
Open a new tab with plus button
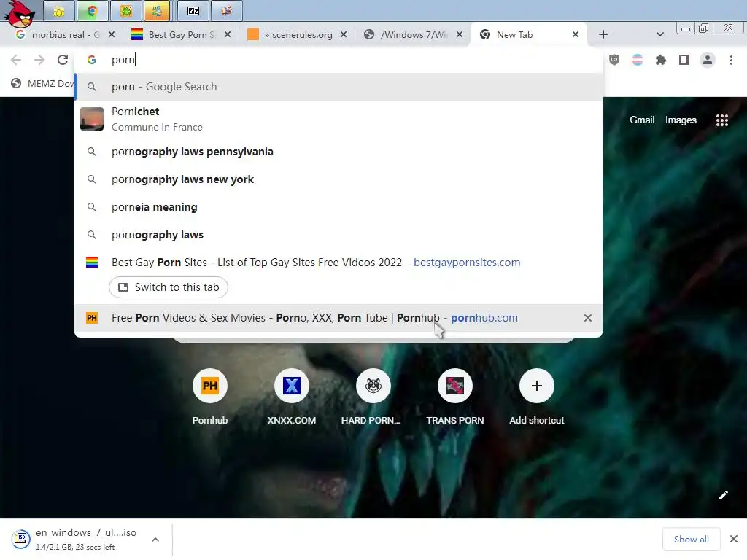pyautogui.click(x=603, y=34)
